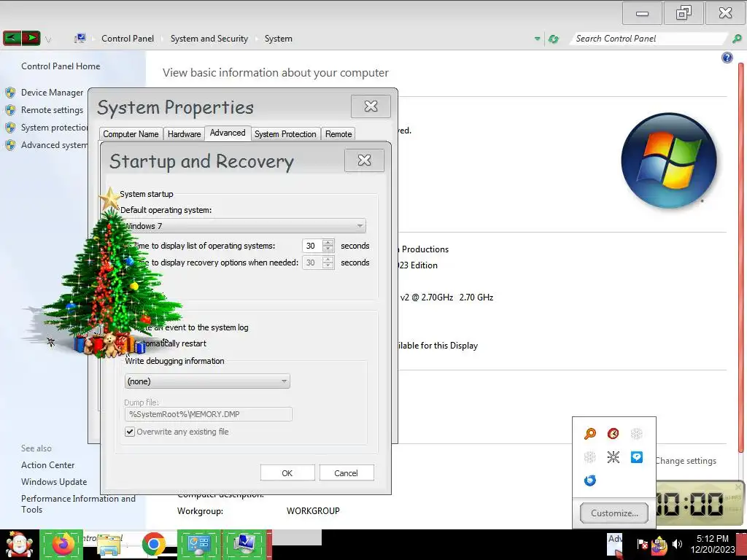Screen dimensions: 747x560
Task: Click the refresh icon by address bar
Action: coord(553,39)
